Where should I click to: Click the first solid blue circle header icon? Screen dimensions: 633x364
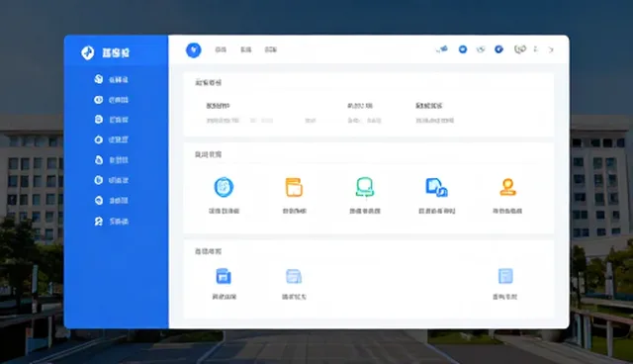[x=463, y=49]
